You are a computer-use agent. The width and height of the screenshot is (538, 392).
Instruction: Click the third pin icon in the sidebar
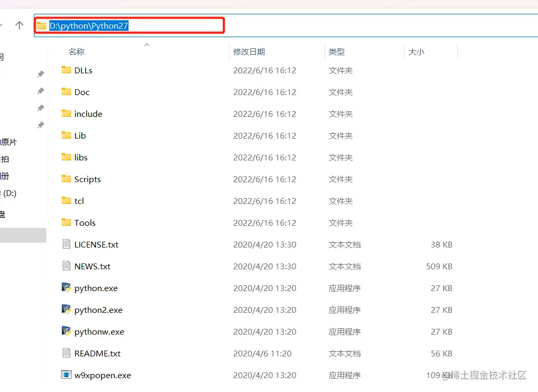(x=41, y=108)
